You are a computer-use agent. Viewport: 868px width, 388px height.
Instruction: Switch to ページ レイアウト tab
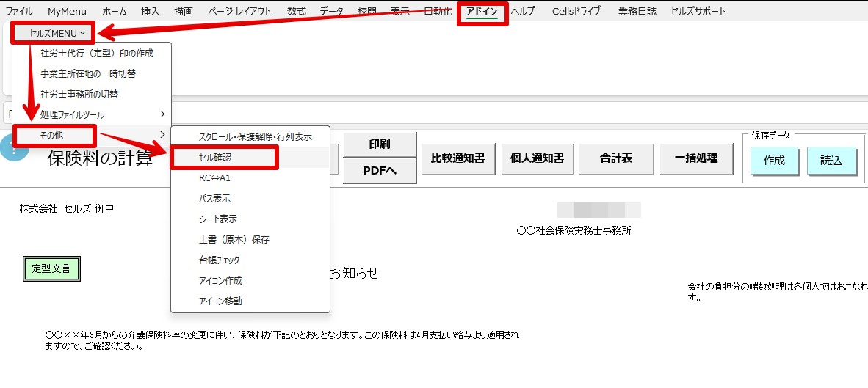tap(240, 11)
